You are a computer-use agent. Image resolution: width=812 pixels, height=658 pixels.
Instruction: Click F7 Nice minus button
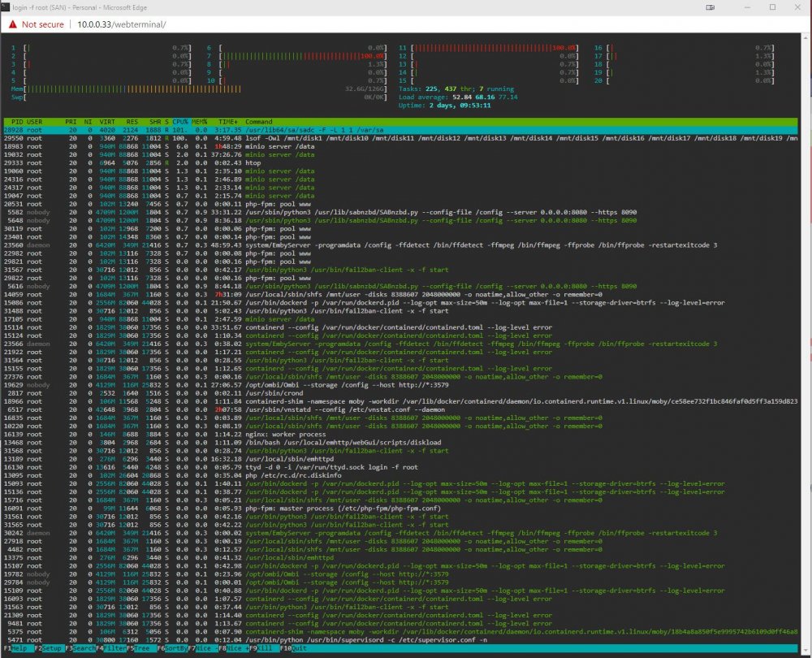(202, 648)
